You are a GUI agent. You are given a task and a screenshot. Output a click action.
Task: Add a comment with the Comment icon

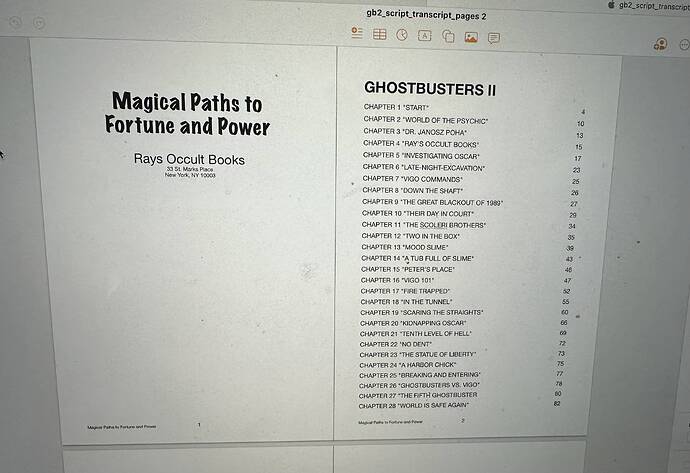494,38
